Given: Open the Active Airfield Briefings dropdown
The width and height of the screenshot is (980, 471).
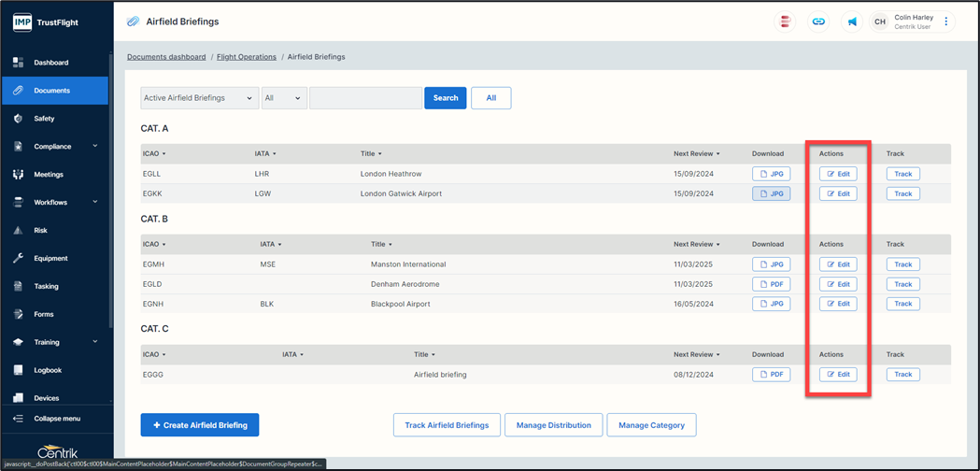Looking at the screenshot, I should (199, 98).
